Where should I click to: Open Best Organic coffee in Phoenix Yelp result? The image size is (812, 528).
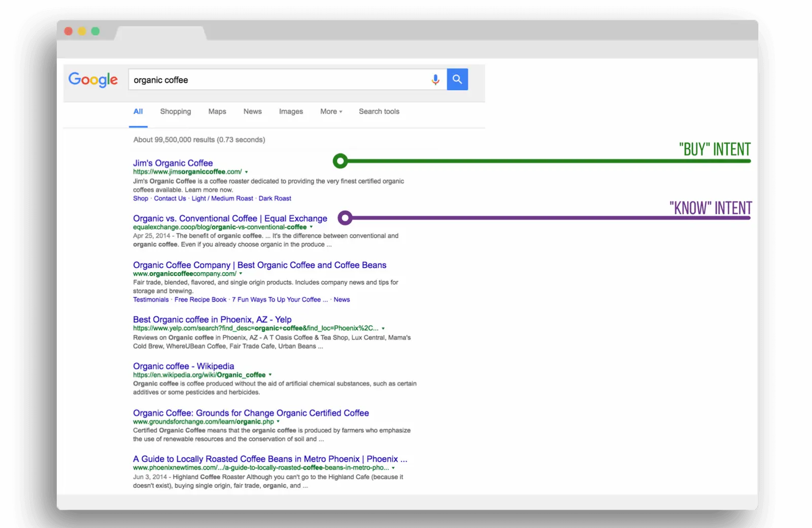[x=212, y=319]
